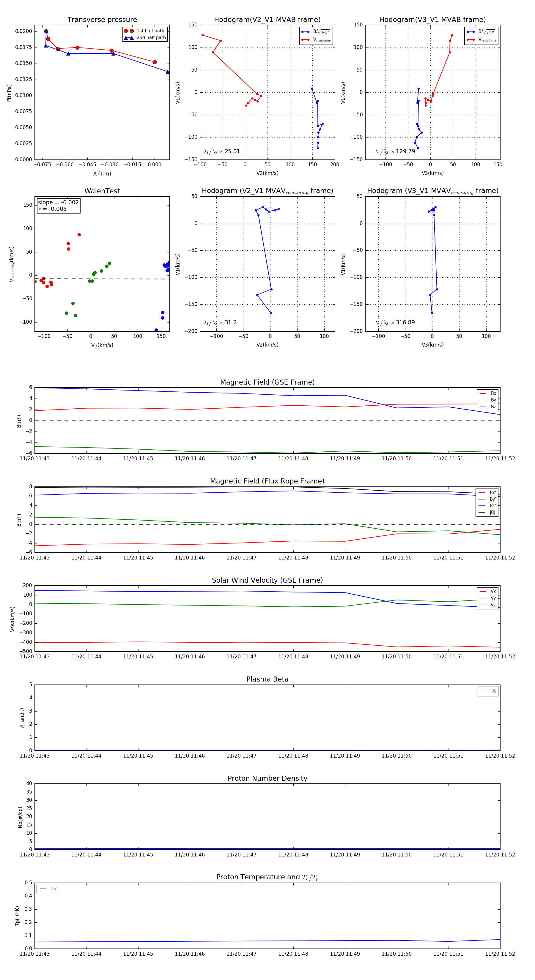Image resolution: width=535 pixels, height=980 pixels.
Task: Click "11/20 11:50" tick under Solar Wind Velocity plot
Action: 396,657
